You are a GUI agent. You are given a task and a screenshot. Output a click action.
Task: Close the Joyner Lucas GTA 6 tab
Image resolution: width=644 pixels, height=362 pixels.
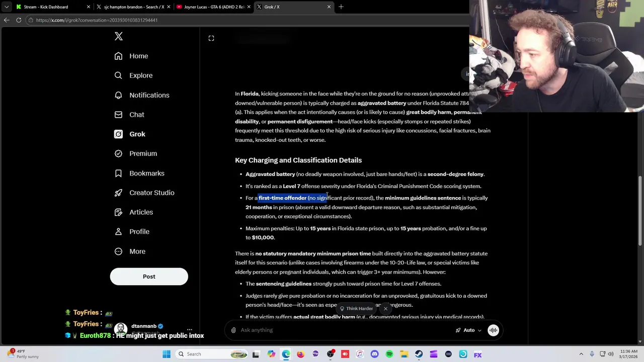[x=249, y=7]
